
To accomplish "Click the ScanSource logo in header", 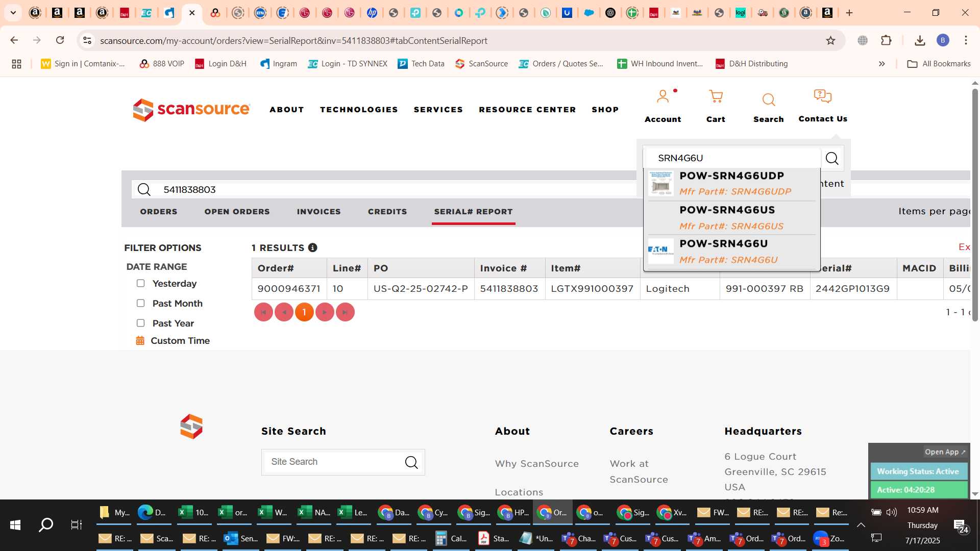I will tap(191, 110).
